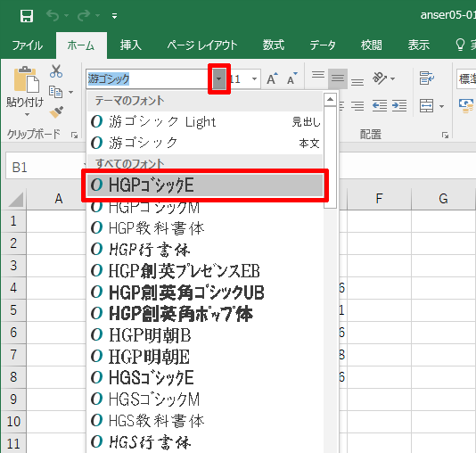Viewport: 476px width, 453px height.
Task: Pick HGSゴシックM font
Action: pos(205,399)
